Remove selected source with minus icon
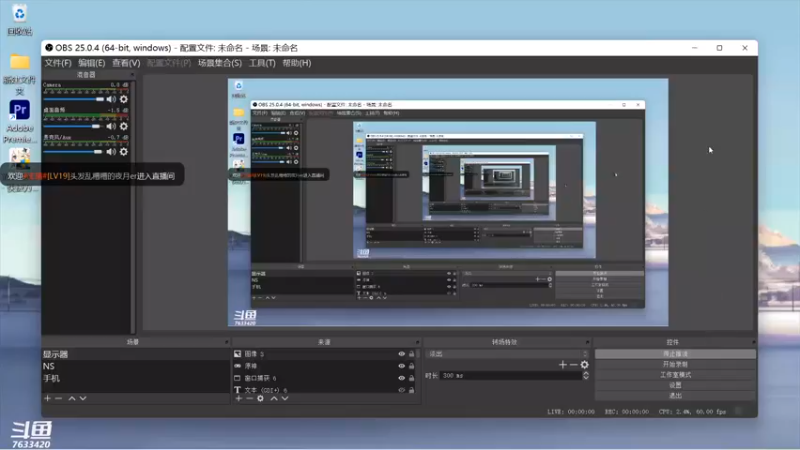 pyautogui.click(x=249, y=398)
